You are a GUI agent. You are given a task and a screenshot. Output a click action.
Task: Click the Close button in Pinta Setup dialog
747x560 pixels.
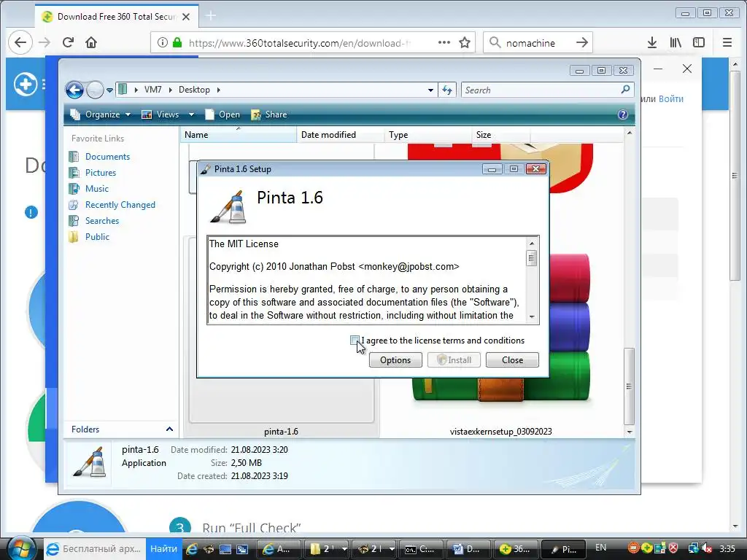(x=512, y=360)
